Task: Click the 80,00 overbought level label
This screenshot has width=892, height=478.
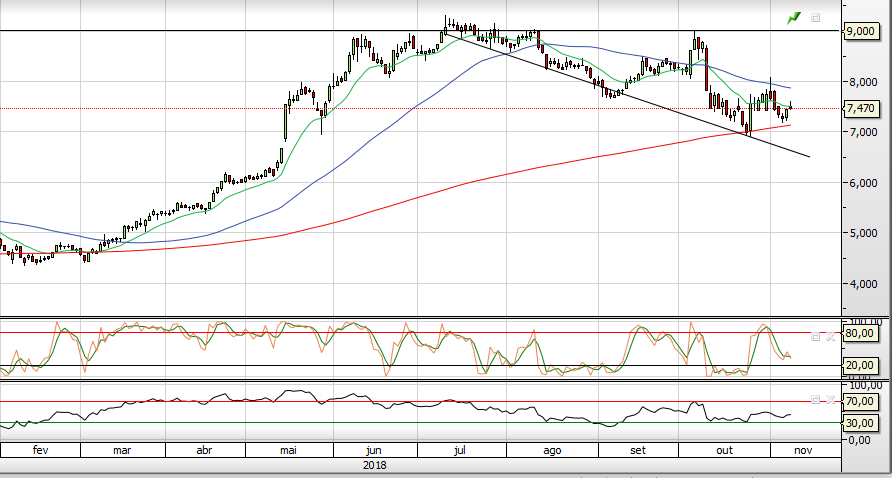Action: point(863,333)
